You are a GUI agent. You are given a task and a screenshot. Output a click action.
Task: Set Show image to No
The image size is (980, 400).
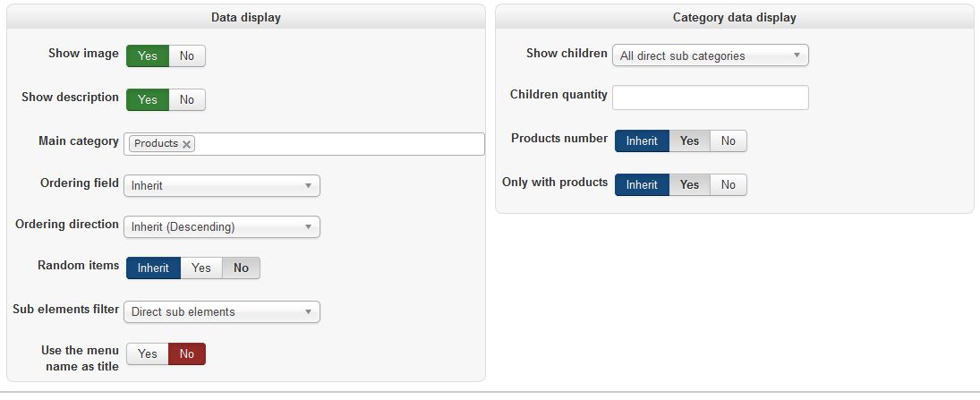[x=187, y=56]
